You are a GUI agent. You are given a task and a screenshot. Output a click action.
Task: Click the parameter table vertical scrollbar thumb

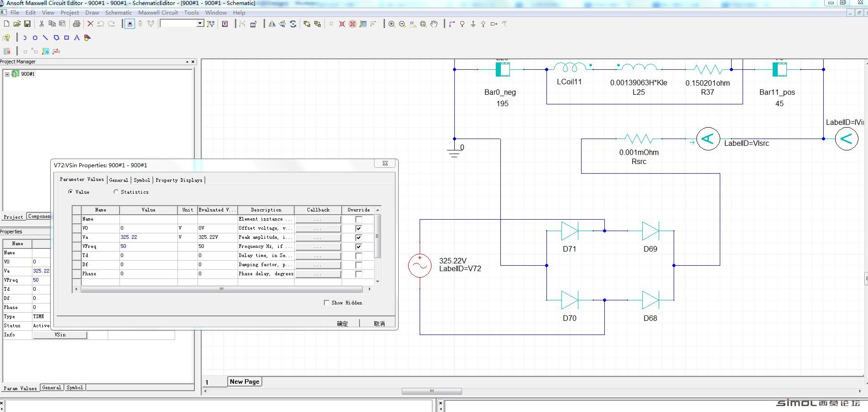(378, 236)
